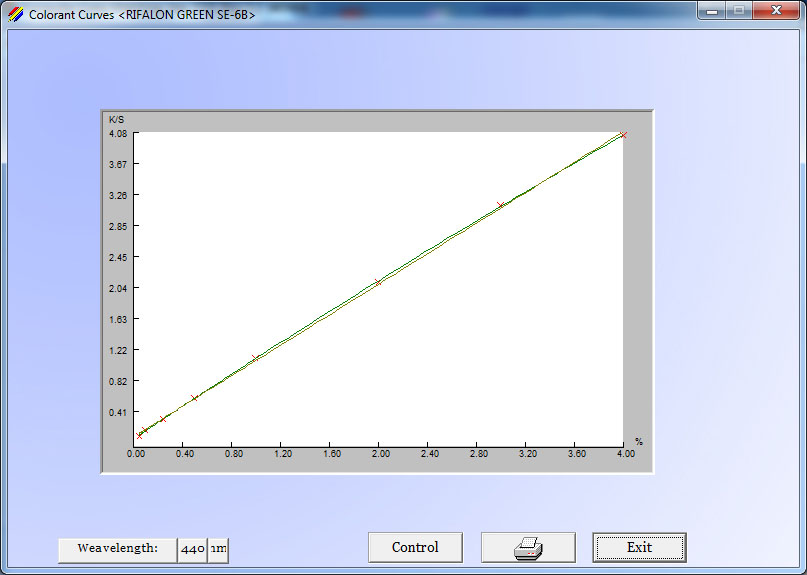Click the red data point at 0.50%
The width and height of the screenshot is (807, 575).
pos(194,398)
